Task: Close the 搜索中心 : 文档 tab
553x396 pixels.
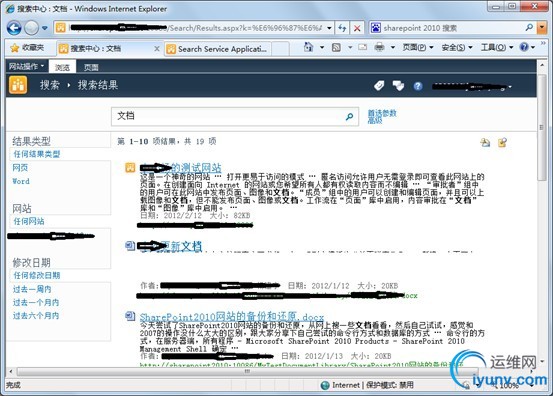Action: 157,49
